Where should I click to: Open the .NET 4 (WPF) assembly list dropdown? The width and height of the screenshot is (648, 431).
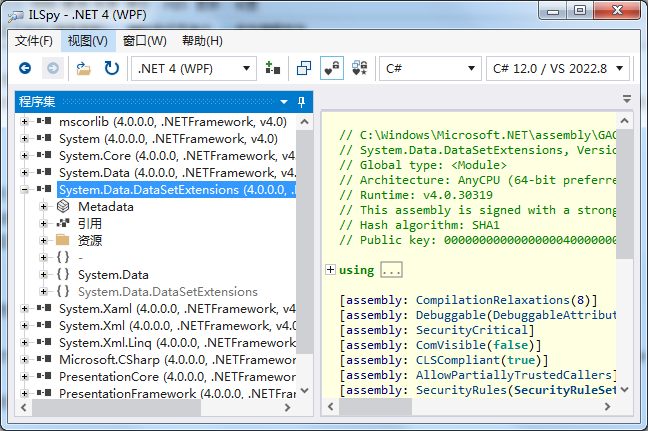point(194,68)
